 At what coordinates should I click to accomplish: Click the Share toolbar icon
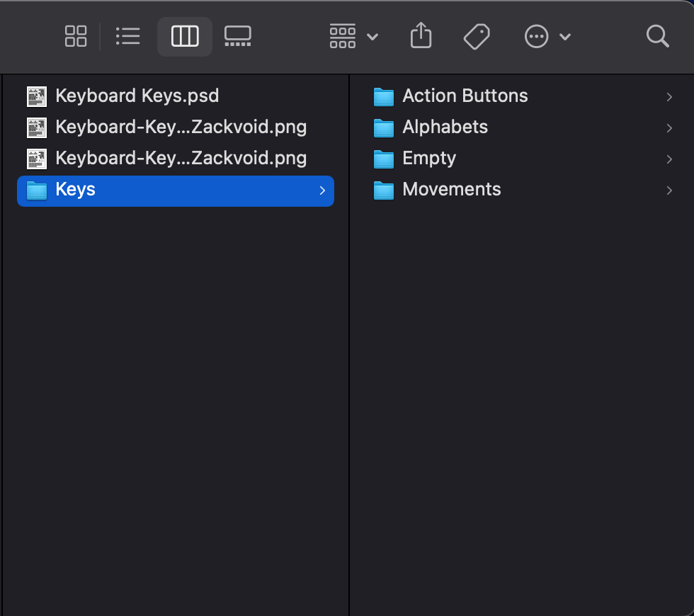pos(421,36)
